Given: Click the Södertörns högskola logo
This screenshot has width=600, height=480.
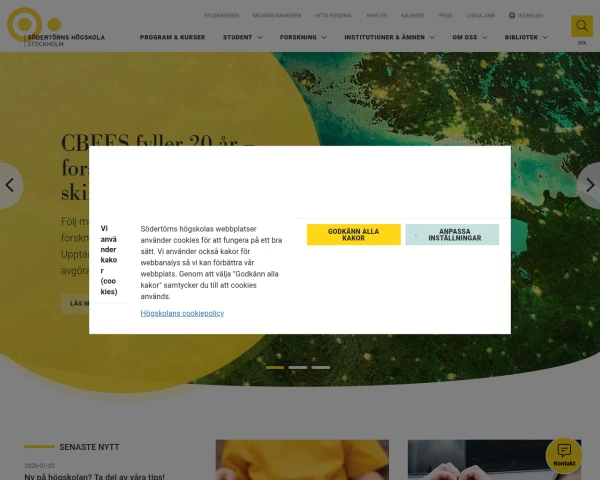Looking at the screenshot, I should pos(56,27).
